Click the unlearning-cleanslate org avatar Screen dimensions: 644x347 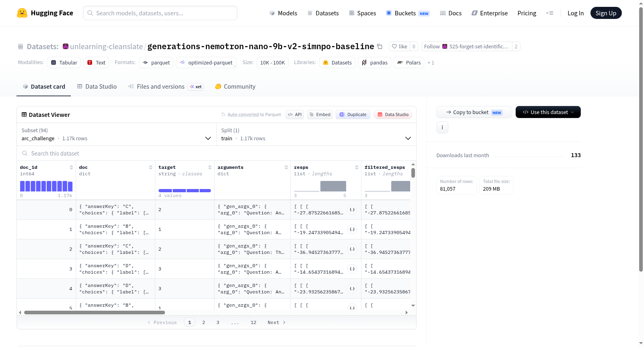point(66,46)
